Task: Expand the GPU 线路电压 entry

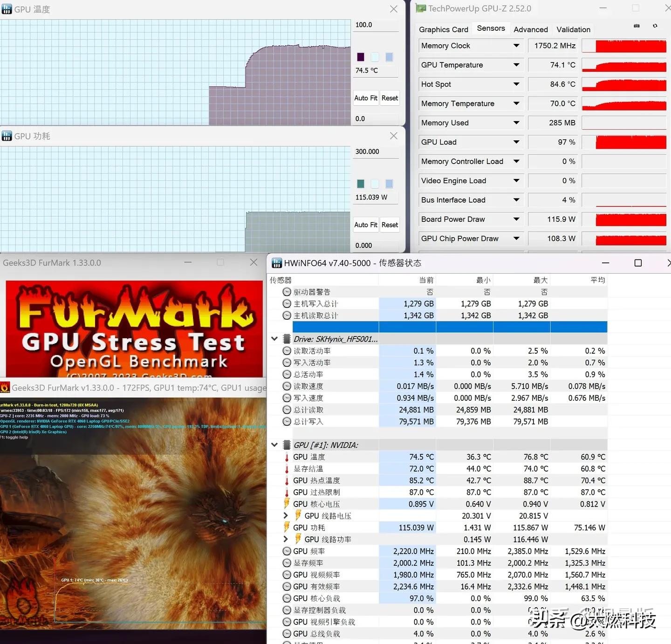Action: click(x=286, y=515)
